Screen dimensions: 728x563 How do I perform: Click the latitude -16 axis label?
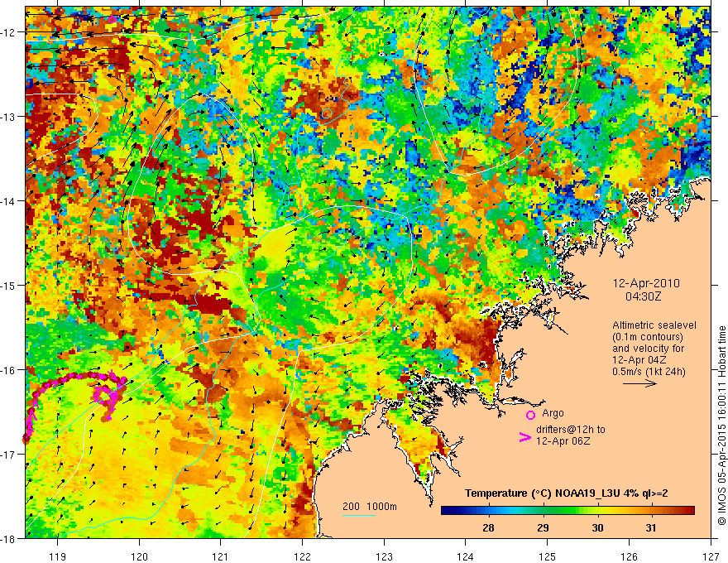point(9,370)
